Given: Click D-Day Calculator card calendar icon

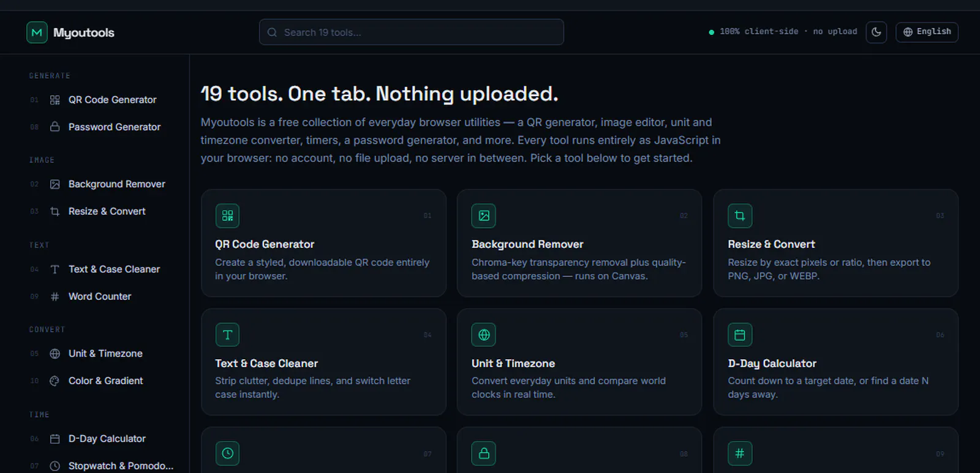Looking at the screenshot, I should click(x=740, y=335).
